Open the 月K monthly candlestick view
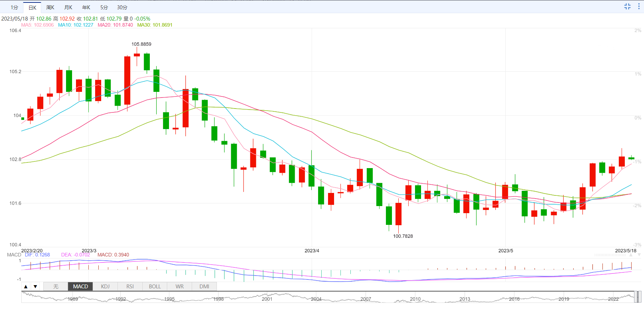The width and height of the screenshot is (644, 316). (x=68, y=7)
